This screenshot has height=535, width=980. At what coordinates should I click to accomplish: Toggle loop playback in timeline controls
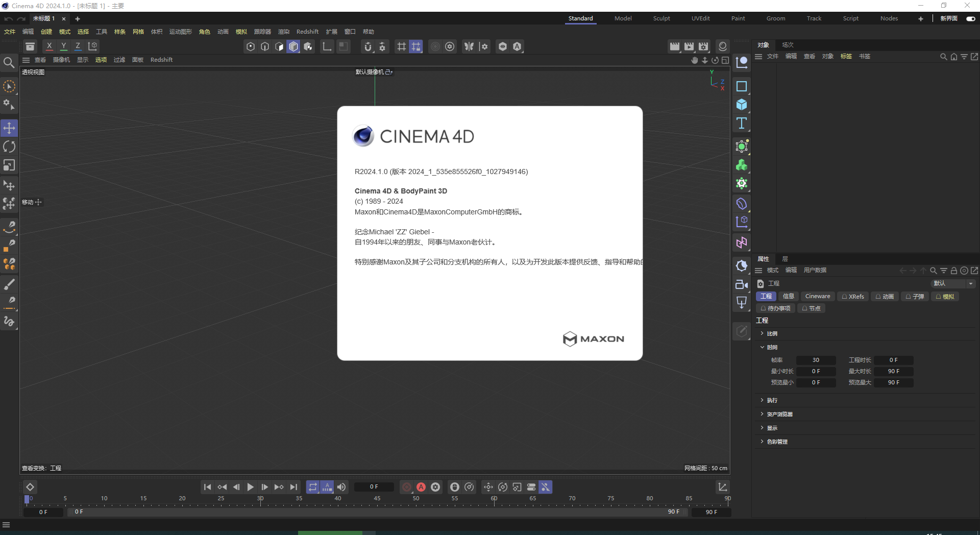313,487
